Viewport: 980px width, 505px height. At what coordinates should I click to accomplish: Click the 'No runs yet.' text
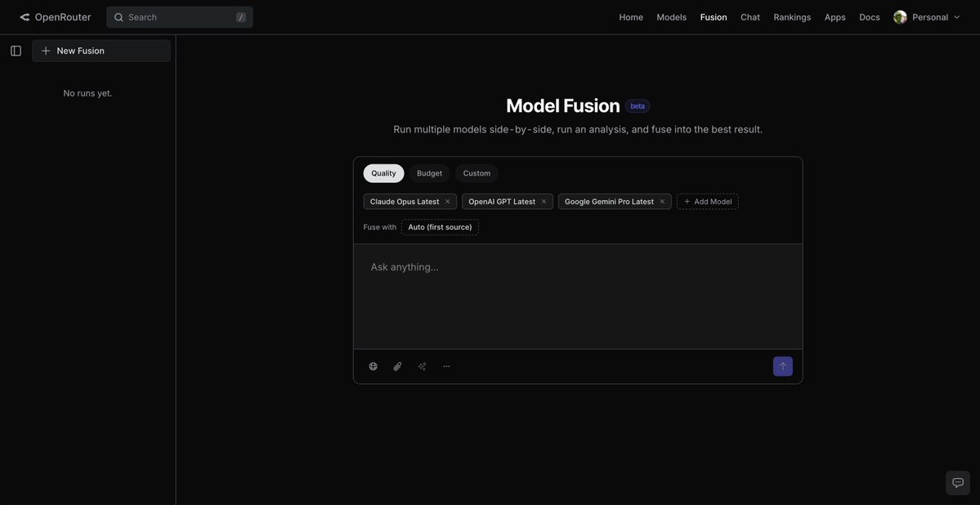click(x=87, y=93)
